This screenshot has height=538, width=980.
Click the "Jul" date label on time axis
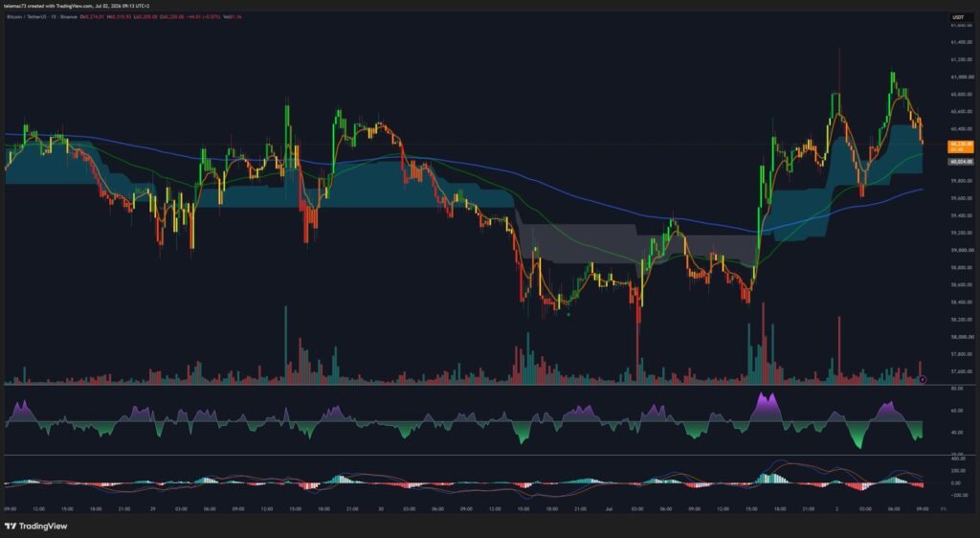pos(608,508)
